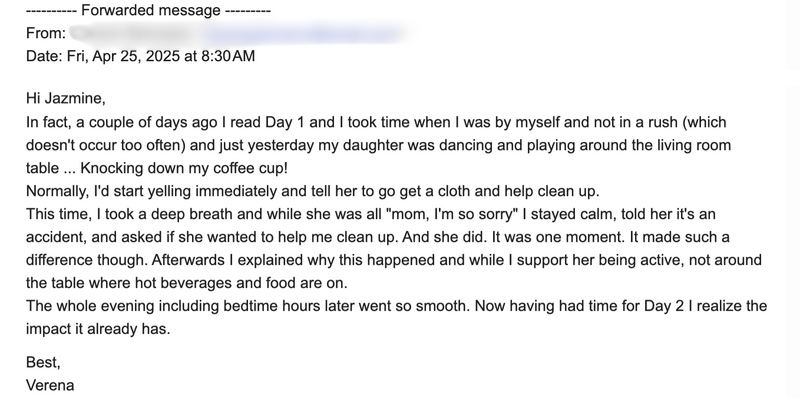Click the signature name "Verena"
Image resolution: width=800 pixels, height=411 pixels.
(51, 385)
